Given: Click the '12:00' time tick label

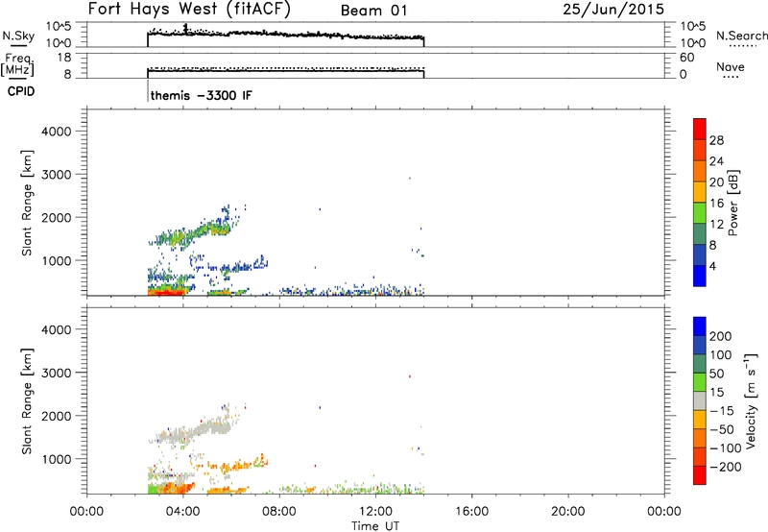Looking at the screenshot, I should [375, 512].
